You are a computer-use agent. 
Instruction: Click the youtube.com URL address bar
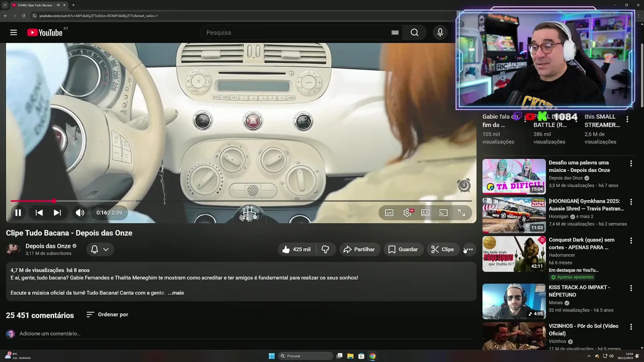(99, 16)
